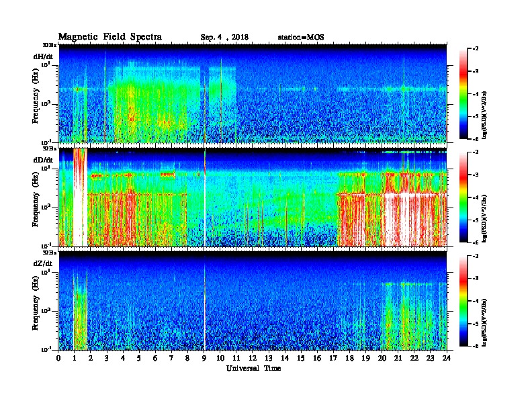Screen dimensions: 532x411
Task: Click the "Magnetic Field Spectra" title
Action: click(x=110, y=37)
